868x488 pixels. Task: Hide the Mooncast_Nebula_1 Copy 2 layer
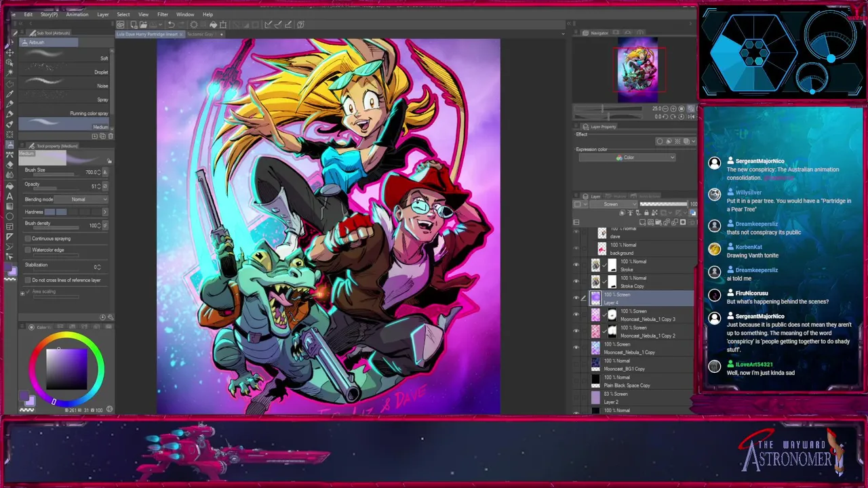(x=576, y=331)
